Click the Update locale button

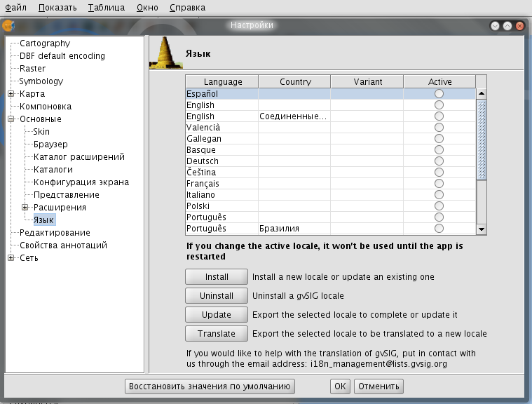point(217,315)
